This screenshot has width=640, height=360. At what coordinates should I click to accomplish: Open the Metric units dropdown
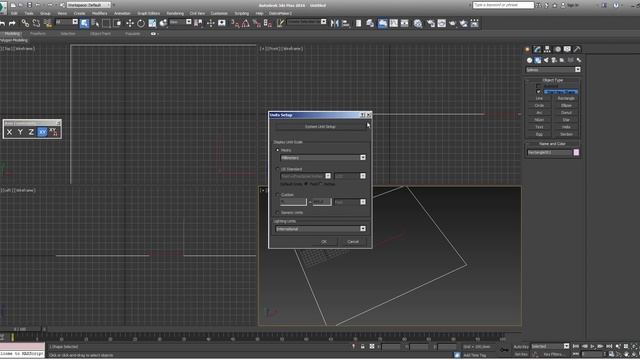(323, 158)
